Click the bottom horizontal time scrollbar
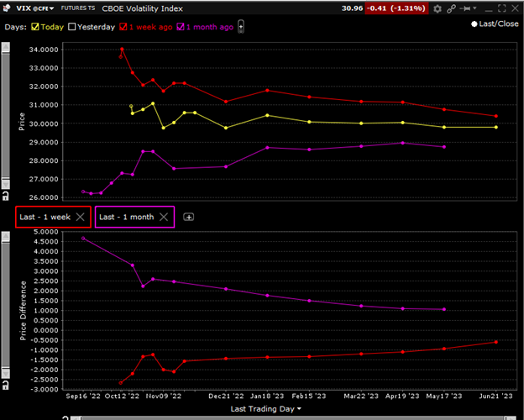This screenshot has width=524, height=420. pos(293,418)
